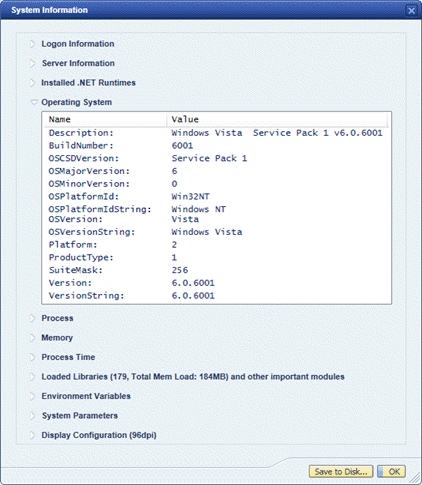Expand the Environment Variables arrow
422x485 pixels.
coord(32,396)
